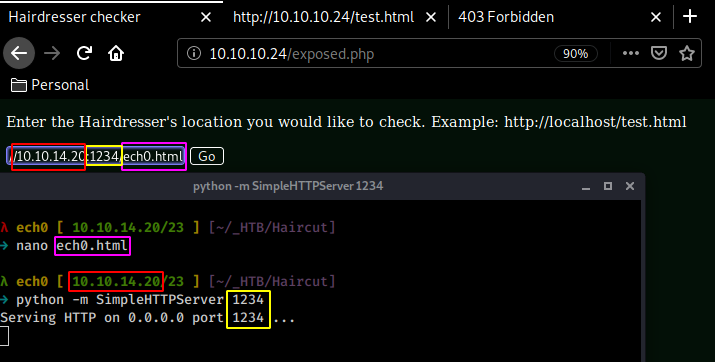
Task: Close the 403 Forbidden tab
Action: point(656,17)
